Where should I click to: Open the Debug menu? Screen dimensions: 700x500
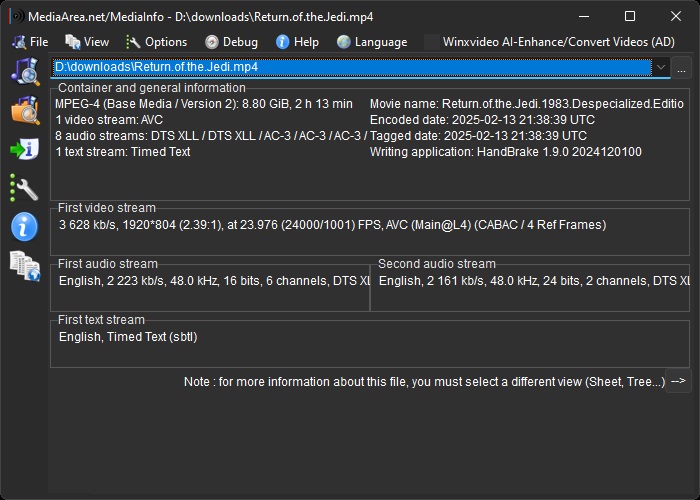(231, 42)
